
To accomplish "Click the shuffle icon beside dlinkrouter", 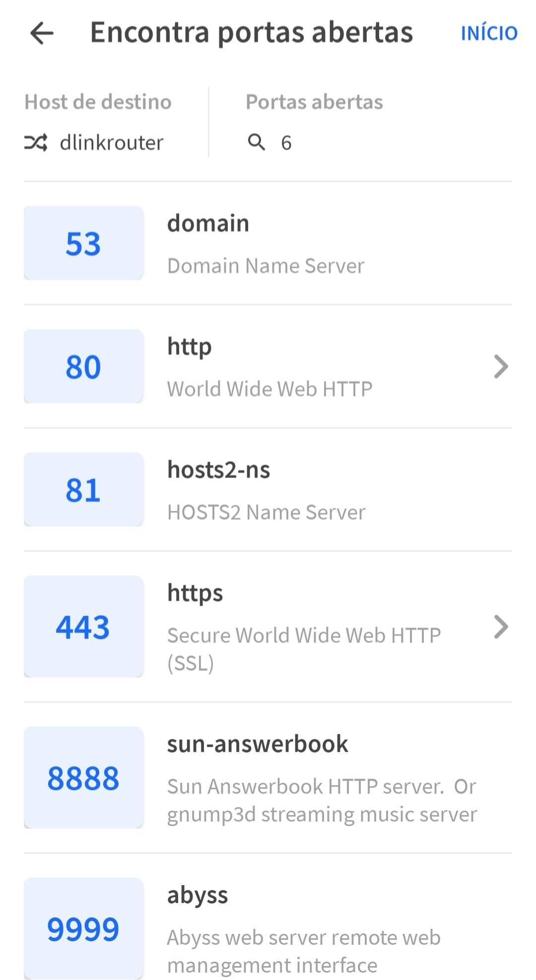I will [x=36, y=143].
